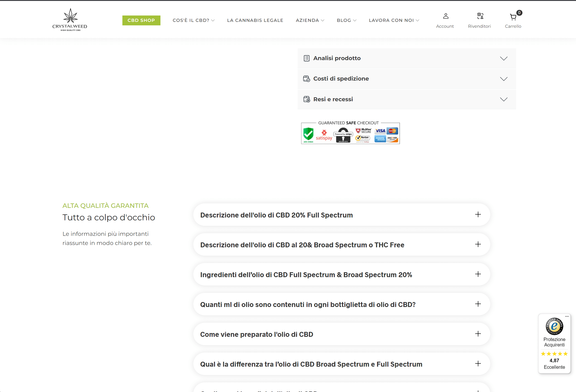Expand Come viene preparato l'olio di CBD
Screen dimensions: 576x392
pos(342,334)
